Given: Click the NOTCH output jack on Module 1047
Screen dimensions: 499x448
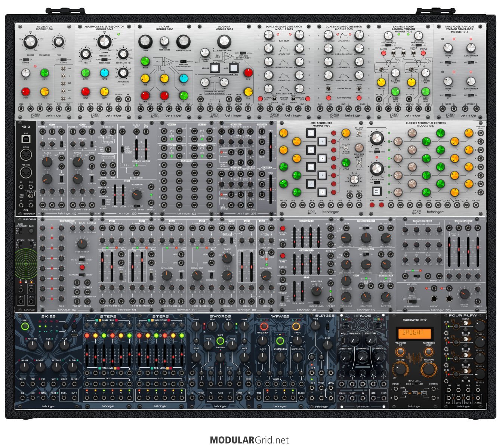Looking at the screenshot, I should click(118, 99).
